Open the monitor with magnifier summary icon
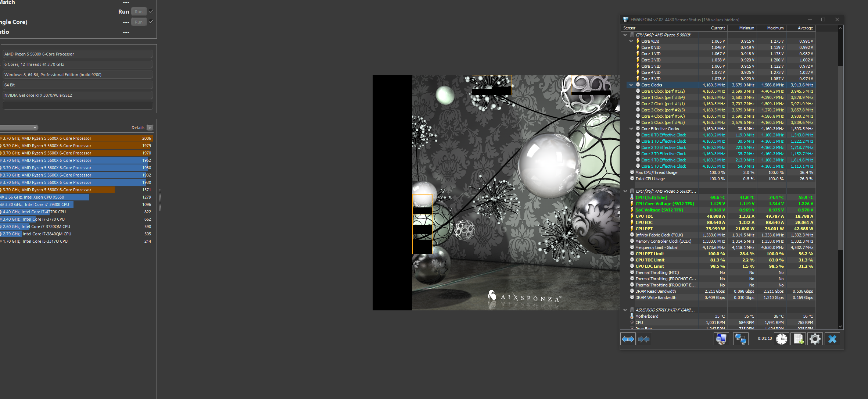 pos(721,339)
